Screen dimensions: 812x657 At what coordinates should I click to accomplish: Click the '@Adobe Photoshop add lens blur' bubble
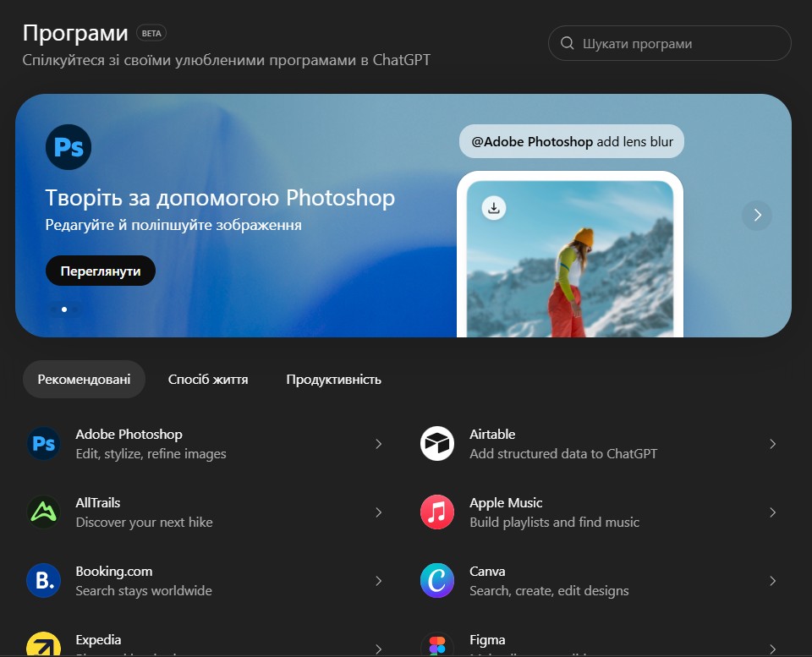pos(572,141)
